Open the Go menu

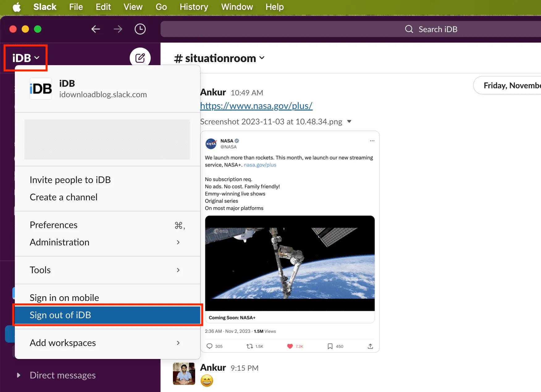161,7
